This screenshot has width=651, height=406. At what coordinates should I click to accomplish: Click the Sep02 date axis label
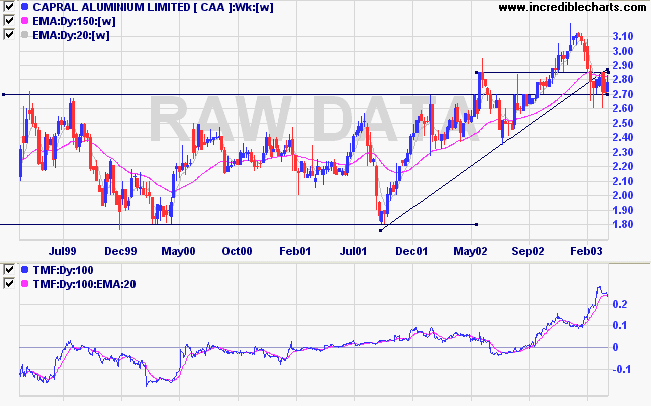point(528,251)
